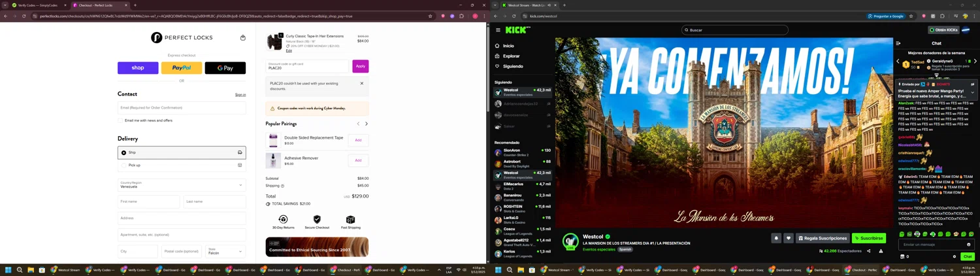Show previous Popular Pairings items
980x276 pixels.
pyautogui.click(x=358, y=124)
